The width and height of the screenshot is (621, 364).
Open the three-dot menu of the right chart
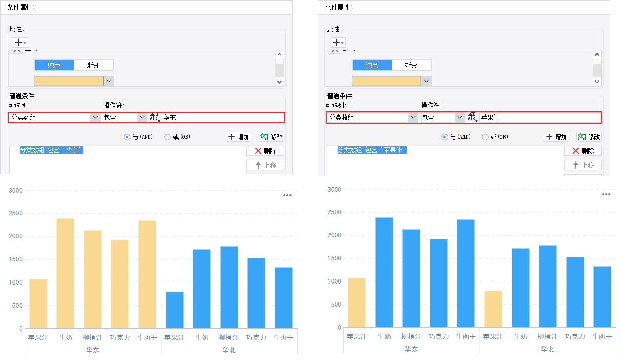pyautogui.click(x=606, y=194)
